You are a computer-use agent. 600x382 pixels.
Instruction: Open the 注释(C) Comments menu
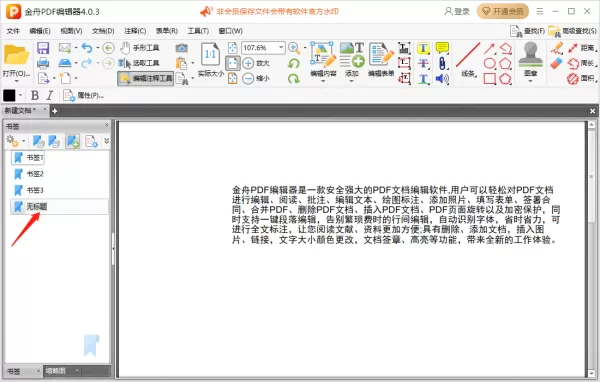(135, 31)
